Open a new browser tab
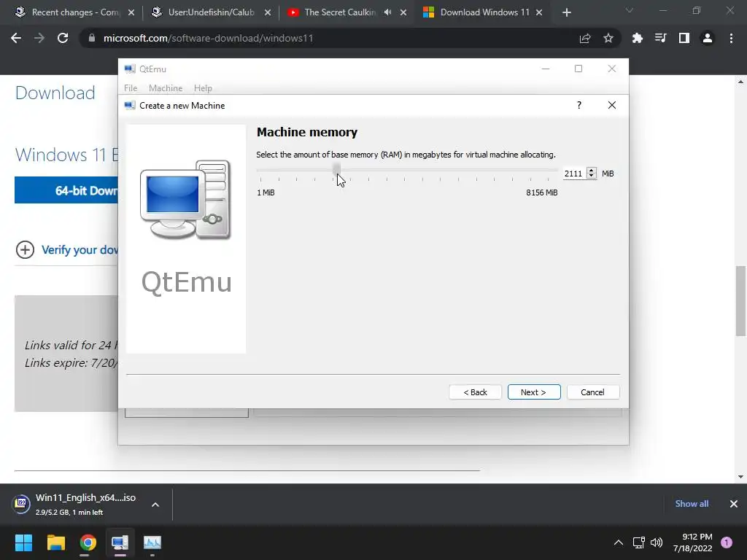The height and width of the screenshot is (560, 747). (566, 12)
